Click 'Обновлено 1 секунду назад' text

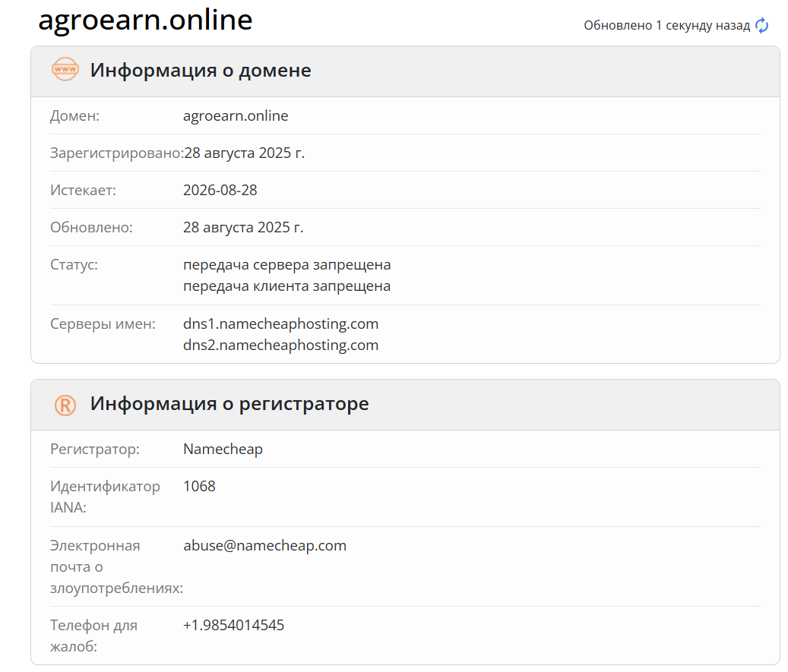point(667,26)
